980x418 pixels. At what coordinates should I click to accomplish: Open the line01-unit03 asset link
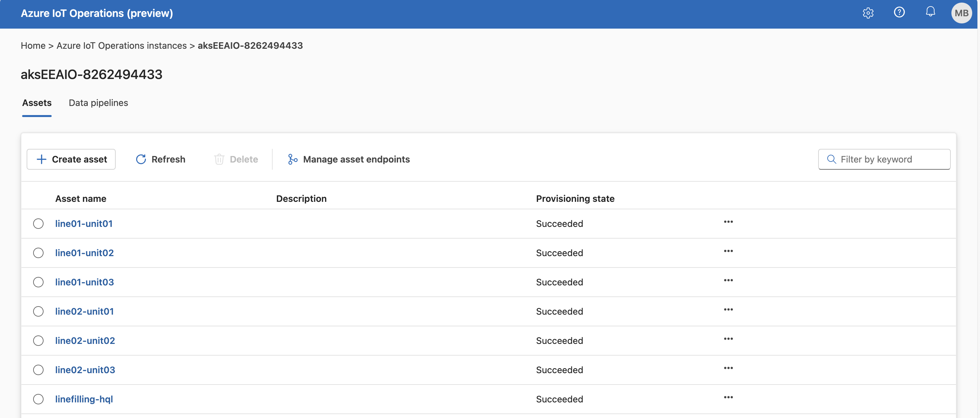click(x=84, y=282)
